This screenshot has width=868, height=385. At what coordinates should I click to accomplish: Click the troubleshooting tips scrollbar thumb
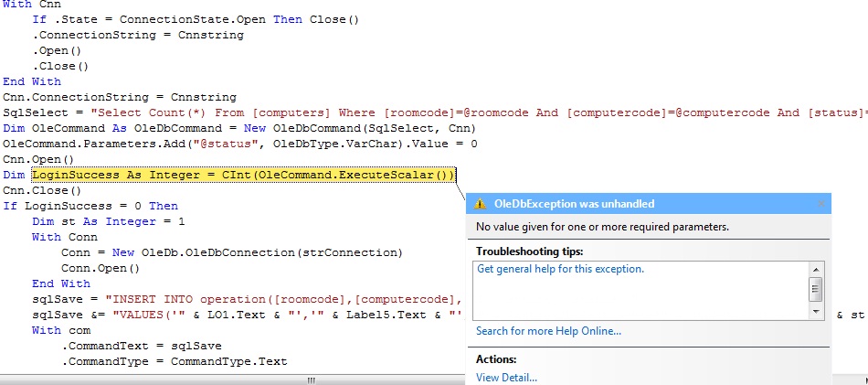pyautogui.click(x=816, y=289)
